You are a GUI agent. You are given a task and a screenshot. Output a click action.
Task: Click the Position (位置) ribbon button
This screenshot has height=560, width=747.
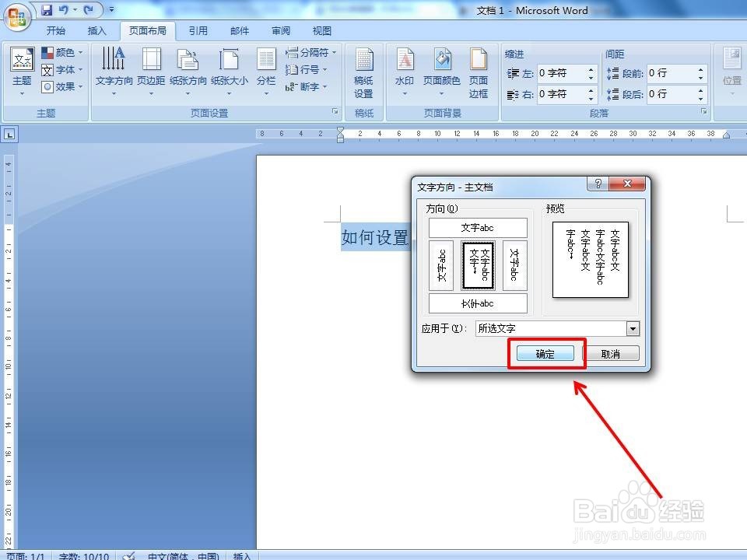coord(731,72)
